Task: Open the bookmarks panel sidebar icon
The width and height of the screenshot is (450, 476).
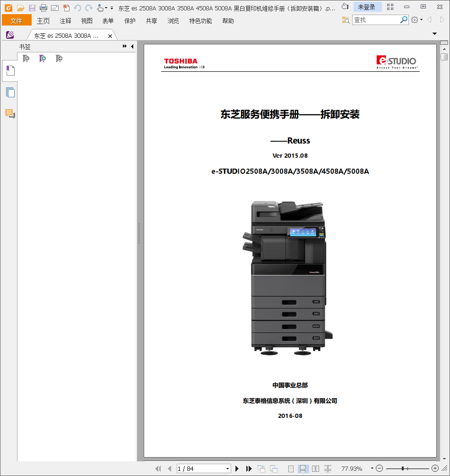Action: (10, 70)
